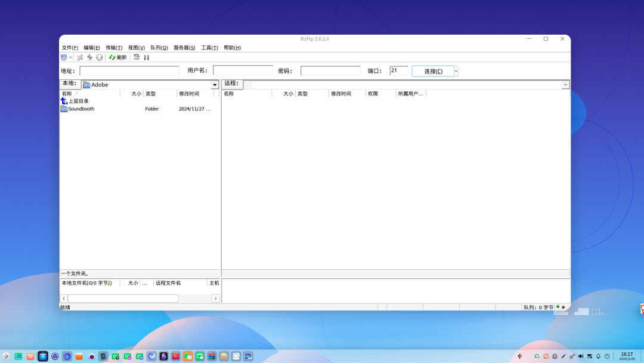644x363 pixels.
Task: Click the horizontal scrollbar under local file list
Action: click(123, 298)
